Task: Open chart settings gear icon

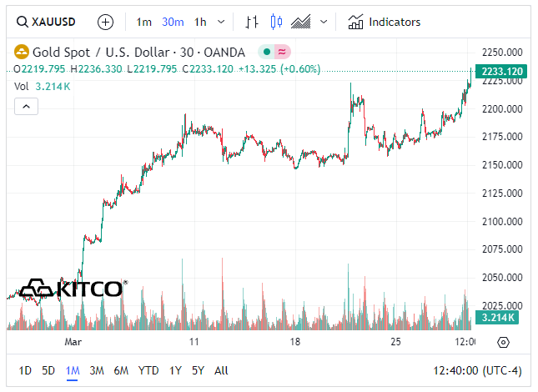Action: click(x=503, y=342)
